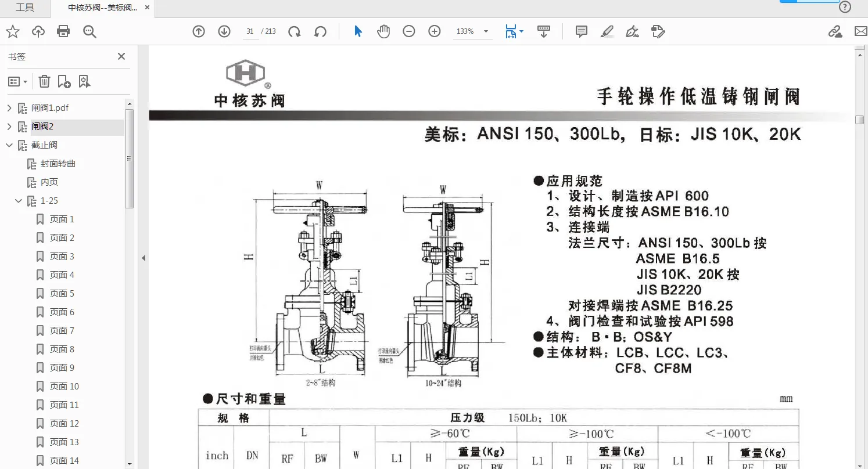Jump to bookmark 页面 14
868x469 pixels.
[64, 461]
